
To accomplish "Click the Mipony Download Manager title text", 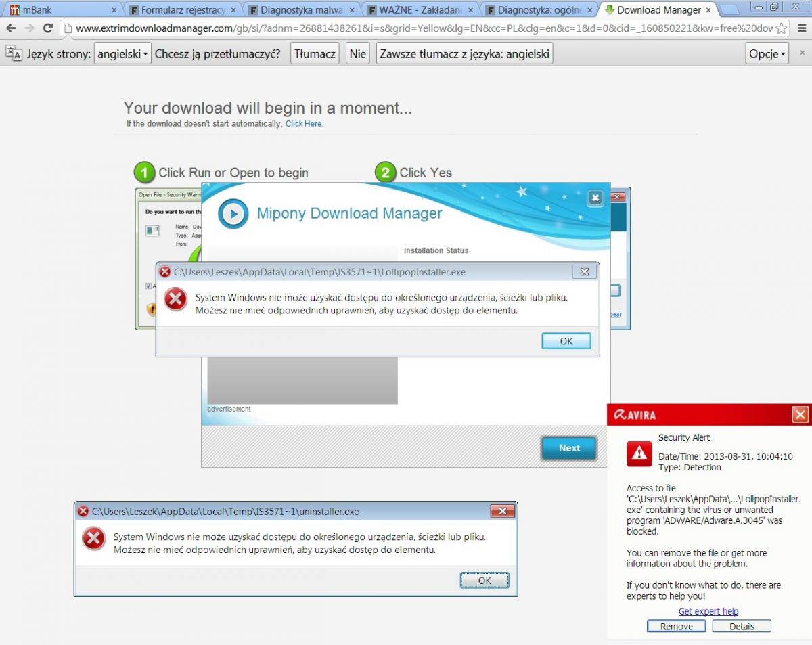I will [x=349, y=214].
